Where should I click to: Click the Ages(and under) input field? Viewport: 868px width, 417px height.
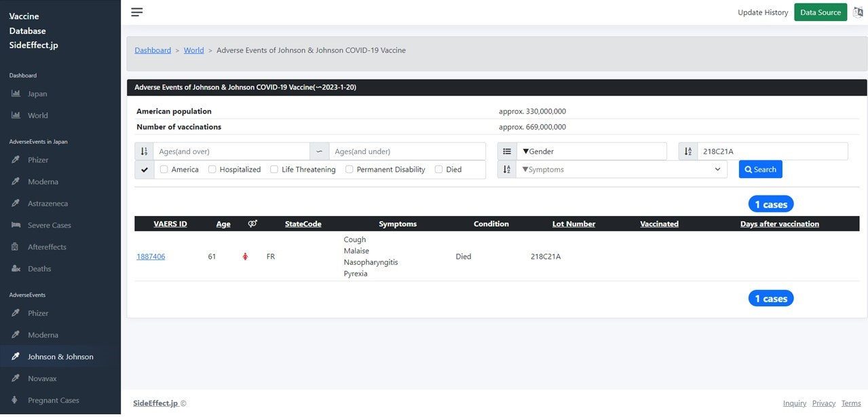407,151
